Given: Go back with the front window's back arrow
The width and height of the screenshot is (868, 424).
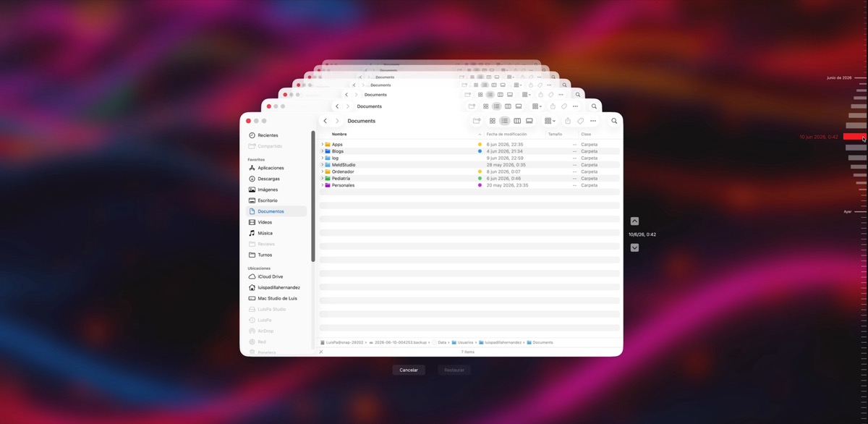Looking at the screenshot, I should [x=325, y=121].
